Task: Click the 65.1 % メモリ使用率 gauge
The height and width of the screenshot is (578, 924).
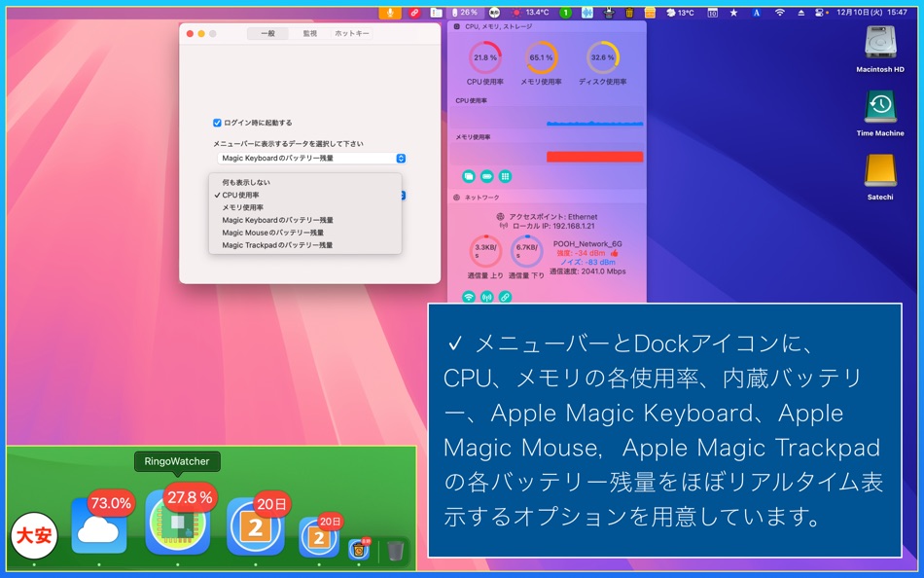Action: coord(541,57)
